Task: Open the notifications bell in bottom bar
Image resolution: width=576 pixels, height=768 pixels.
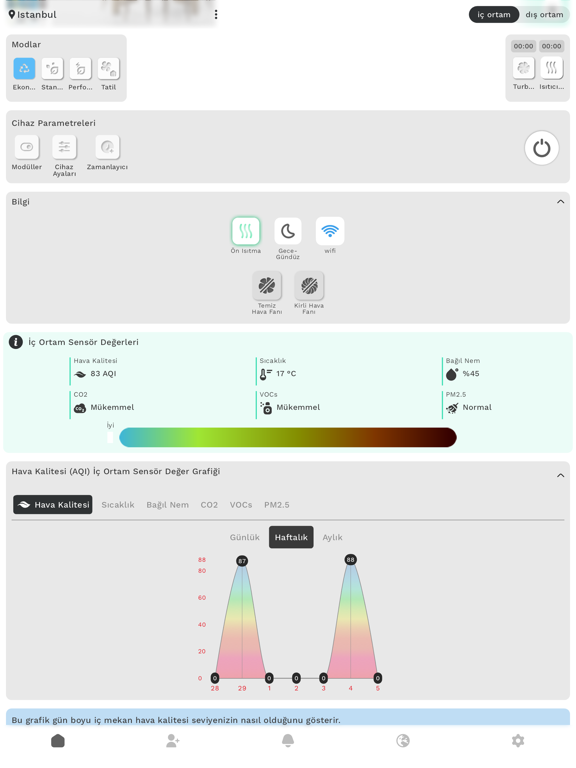Action: click(x=288, y=741)
